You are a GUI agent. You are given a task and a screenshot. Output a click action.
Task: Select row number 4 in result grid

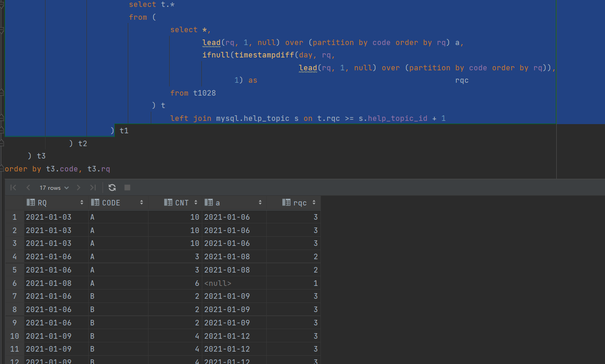(15, 256)
